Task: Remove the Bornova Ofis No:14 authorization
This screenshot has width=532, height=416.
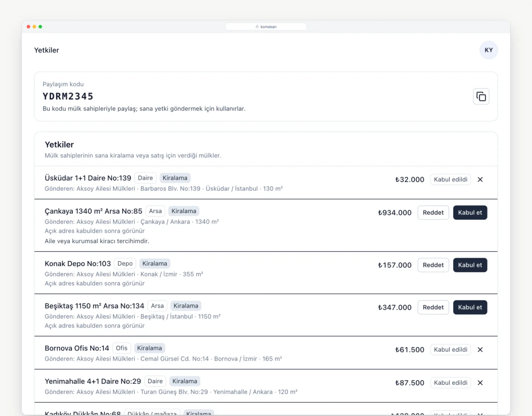Action: coord(480,349)
